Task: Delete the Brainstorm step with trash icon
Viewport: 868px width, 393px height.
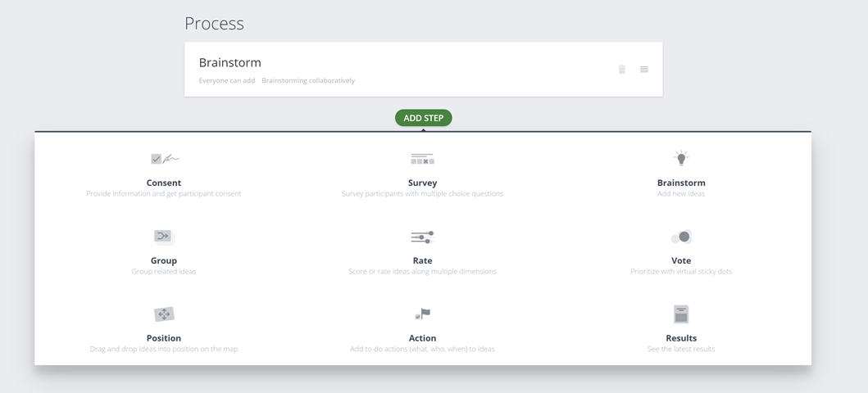Action: [x=621, y=69]
